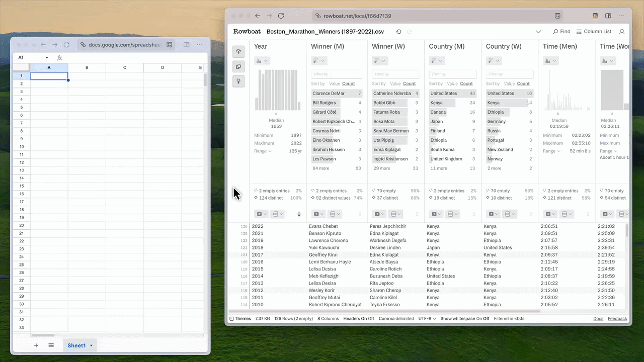Open the Year column data type dropdown
The height and width of the screenshot is (362, 644).
[x=261, y=214]
